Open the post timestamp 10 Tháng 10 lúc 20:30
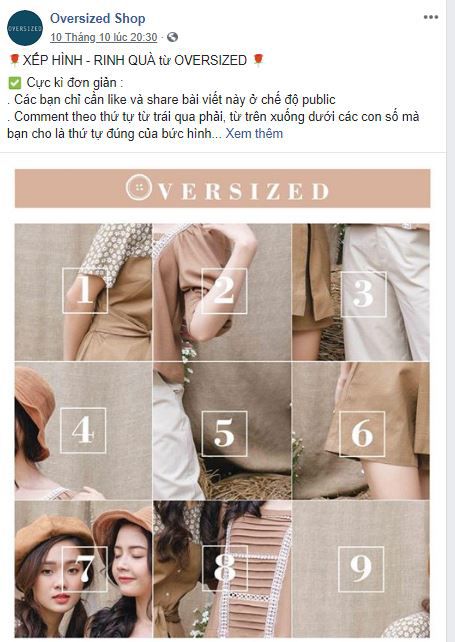This screenshot has height=642, width=455. coord(104,37)
